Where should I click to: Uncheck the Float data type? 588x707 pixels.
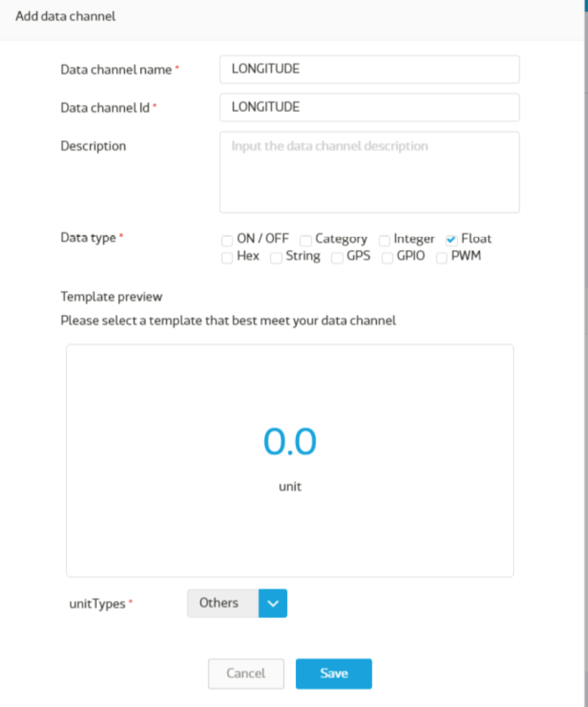[450, 240]
